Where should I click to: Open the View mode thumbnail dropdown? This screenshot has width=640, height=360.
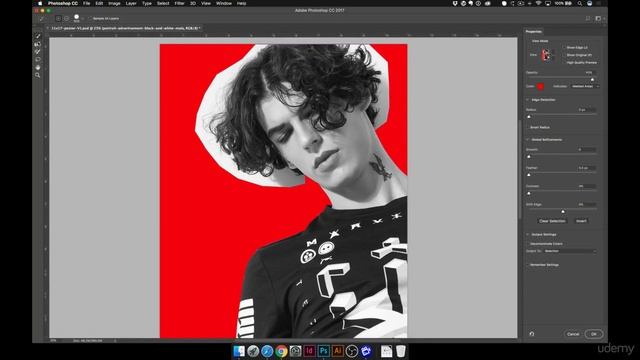click(x=547, y=55)
